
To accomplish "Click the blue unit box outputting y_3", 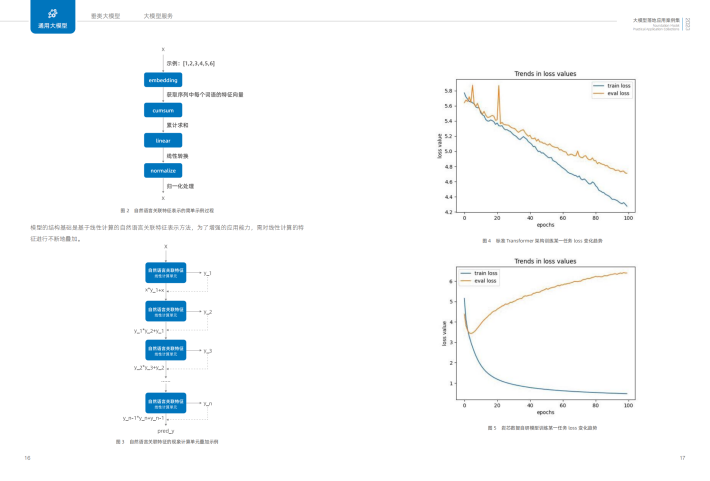I will 166,351.
